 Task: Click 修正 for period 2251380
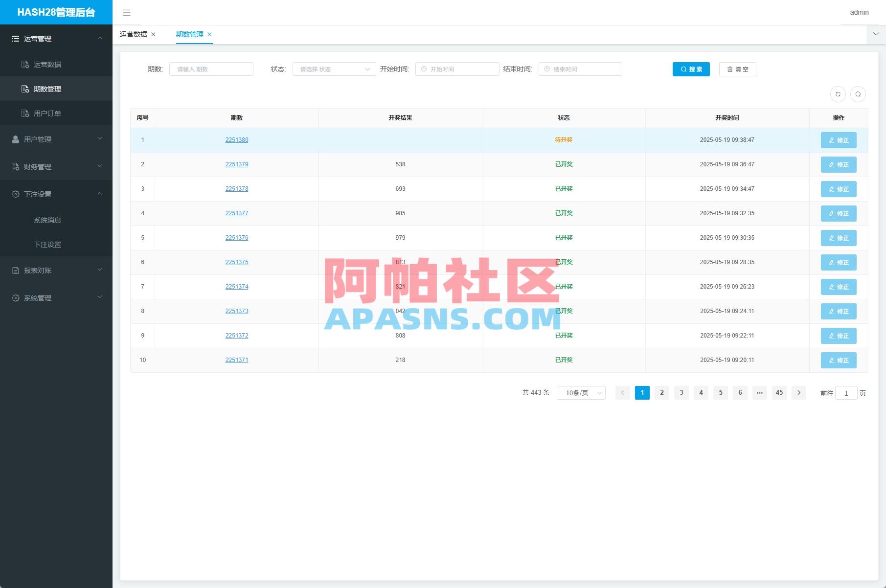pos(839,140)
